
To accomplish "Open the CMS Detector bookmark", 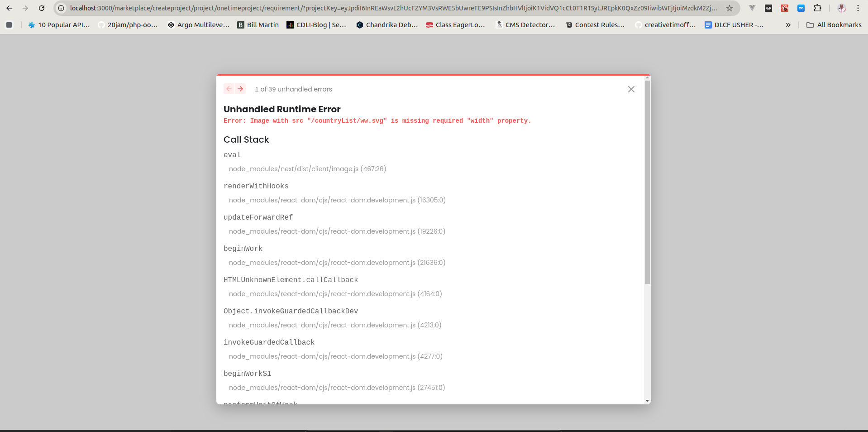I will point(525,25).
